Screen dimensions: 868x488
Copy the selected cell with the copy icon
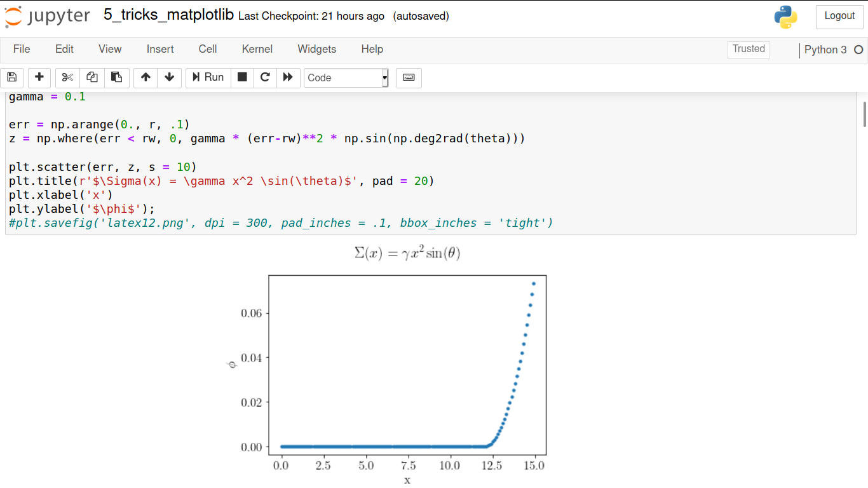92,78
